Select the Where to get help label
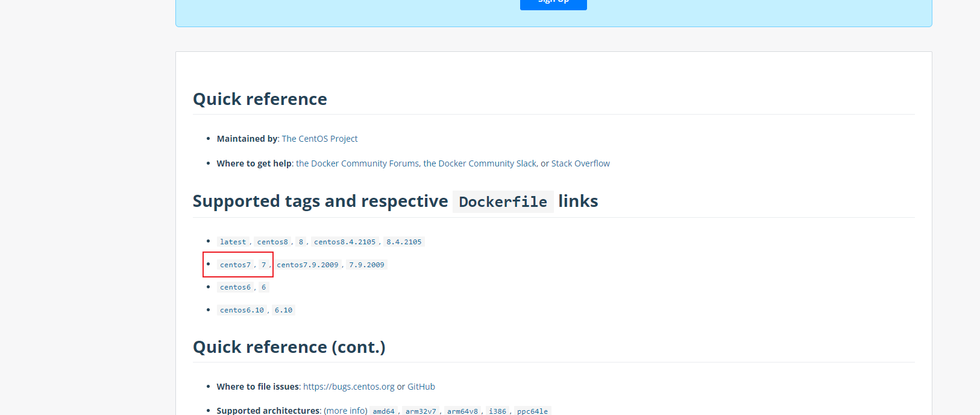Viewport: 980px width, 415px height. click(x=254, y=163)
